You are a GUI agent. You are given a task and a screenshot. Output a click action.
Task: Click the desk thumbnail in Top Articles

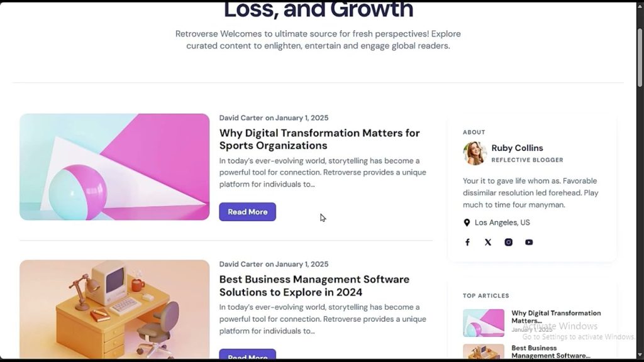[484, 352]
